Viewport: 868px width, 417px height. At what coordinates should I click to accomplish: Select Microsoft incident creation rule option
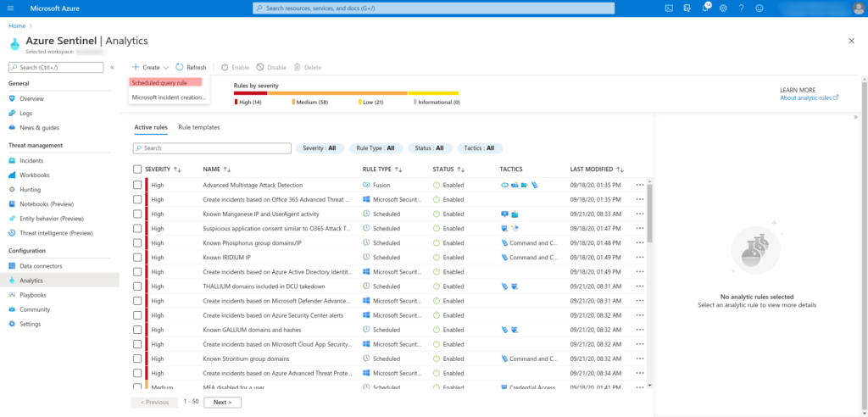(x=169, y=97)
